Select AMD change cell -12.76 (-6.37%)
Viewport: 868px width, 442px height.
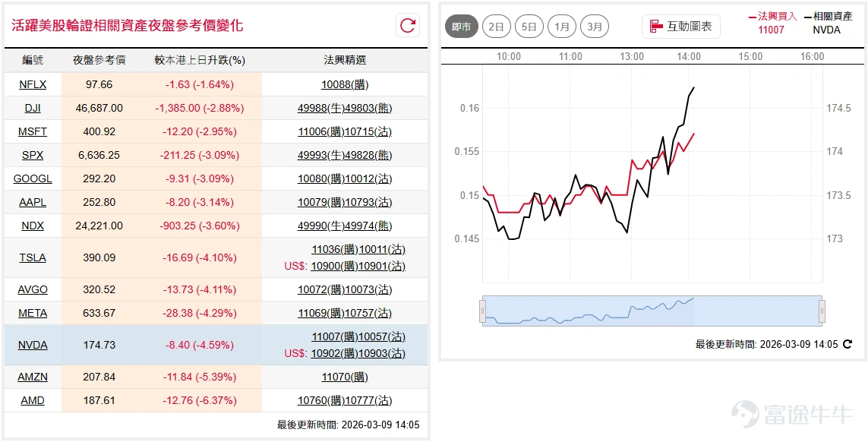click(199, 400)
